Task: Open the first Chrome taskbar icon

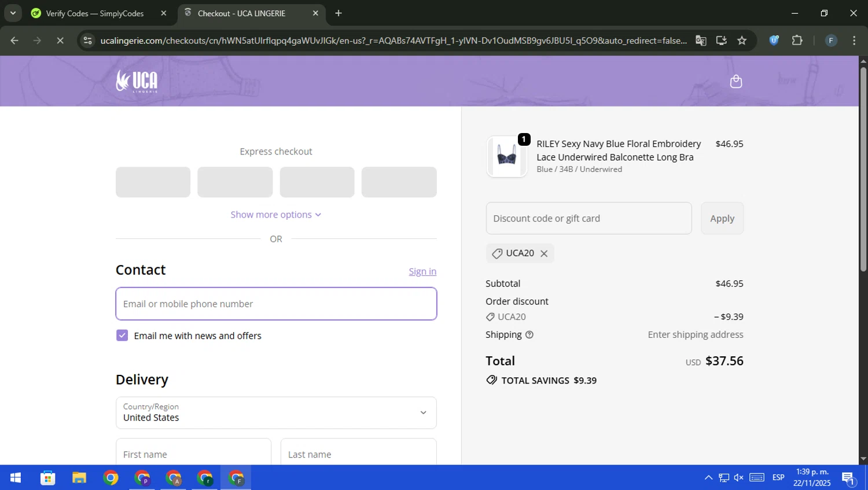Action: pos(111,478)
